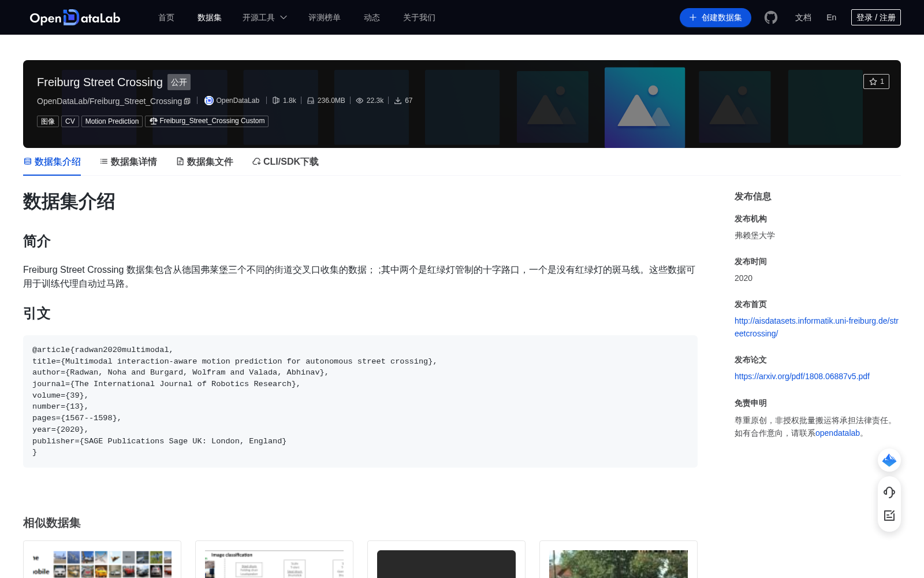
Task: Click the 弗赖堡大学 publisher text
Action: click(x=755, y=235)
